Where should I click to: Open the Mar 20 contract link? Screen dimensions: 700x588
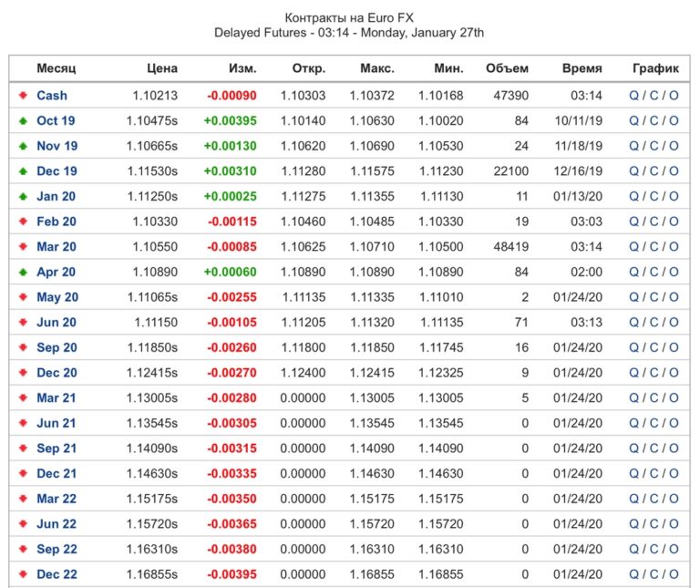[x=57, y=246]
